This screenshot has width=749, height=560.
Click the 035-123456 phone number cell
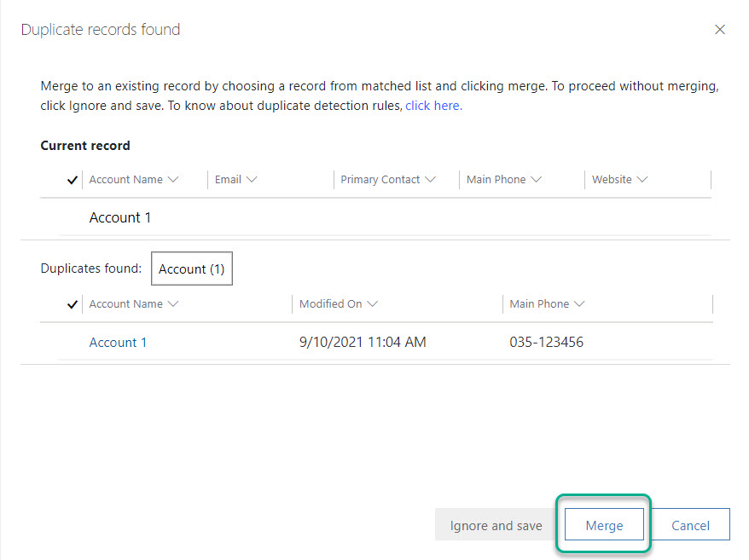546,343
